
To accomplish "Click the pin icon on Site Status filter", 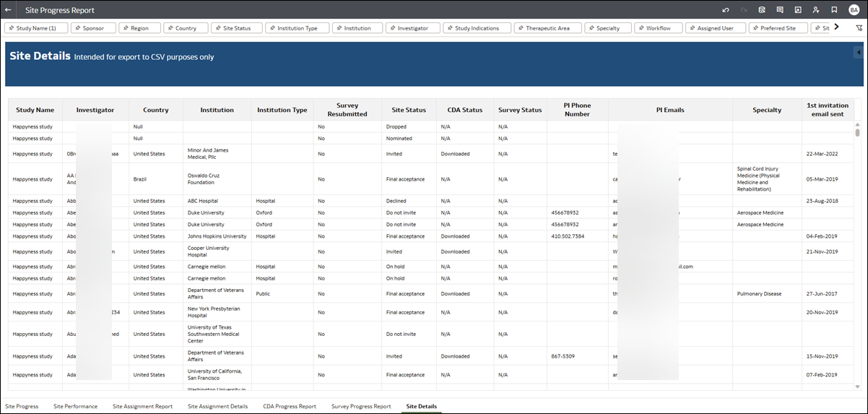I will click(x=218, y=28).
